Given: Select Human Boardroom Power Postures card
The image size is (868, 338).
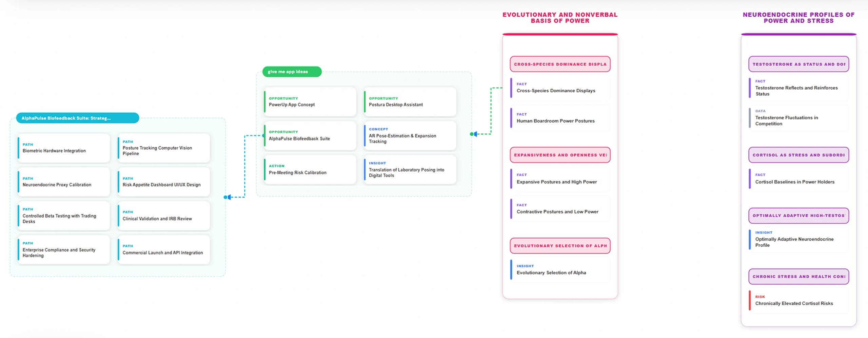Looking at the screenshot, I should 560,118.
